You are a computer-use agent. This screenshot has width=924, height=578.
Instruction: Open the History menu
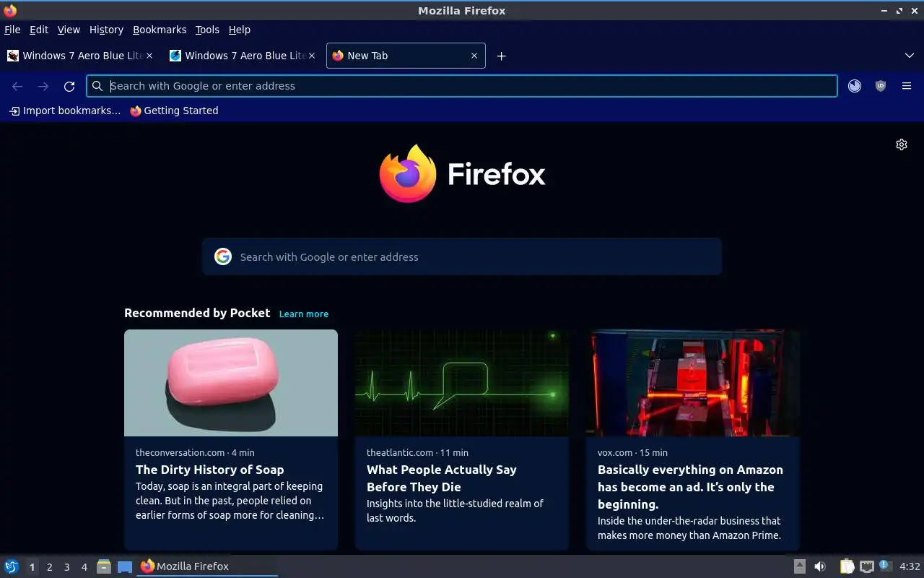(106, 30)
